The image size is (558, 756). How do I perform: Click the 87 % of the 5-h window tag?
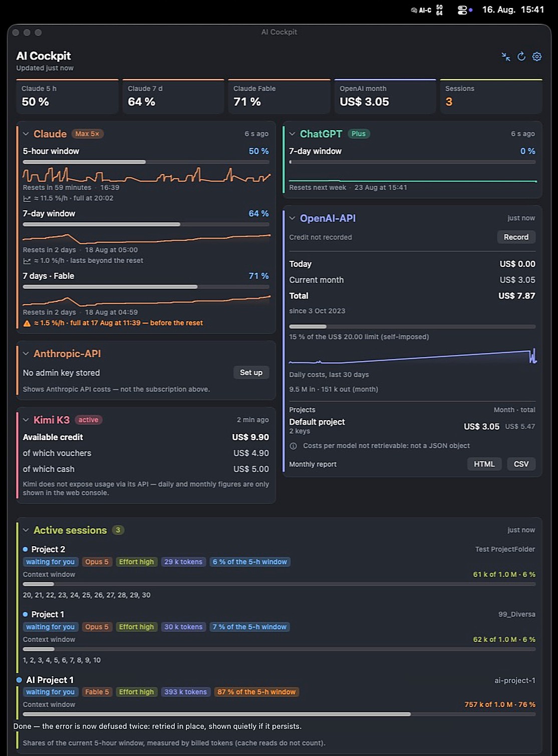click(256, 692)
